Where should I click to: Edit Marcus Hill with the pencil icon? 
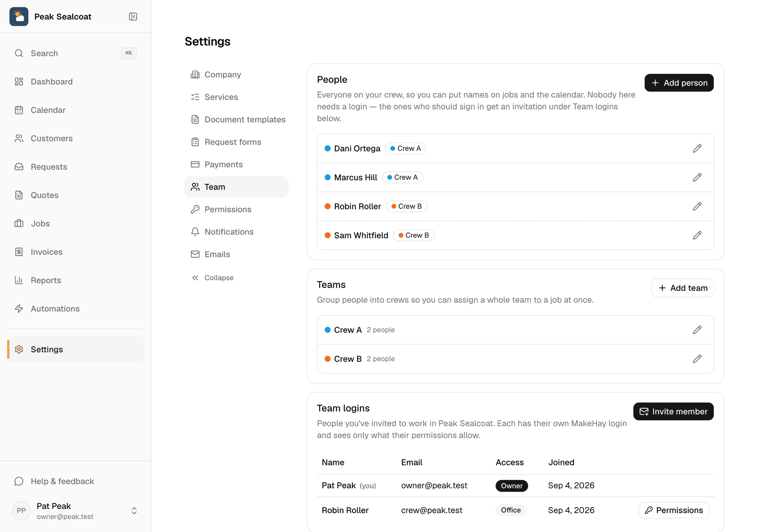click(697, 177)
